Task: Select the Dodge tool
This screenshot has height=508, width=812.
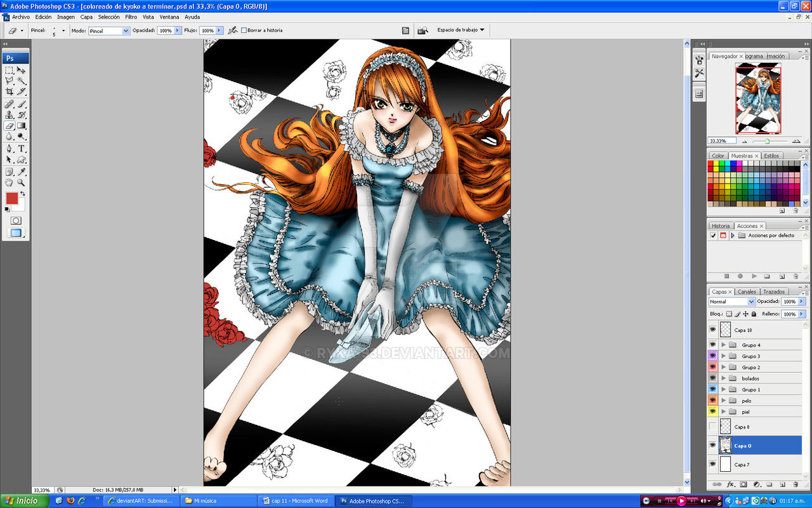Action: point(22,136)
